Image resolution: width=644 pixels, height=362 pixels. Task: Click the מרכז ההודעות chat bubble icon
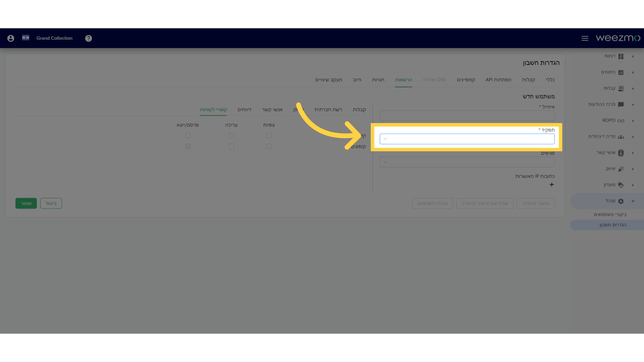coord(621,105)
